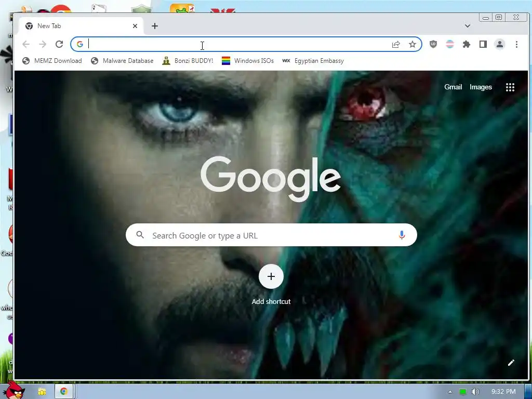
Task: Maximize the Chrome window
Action: [499, 17]
